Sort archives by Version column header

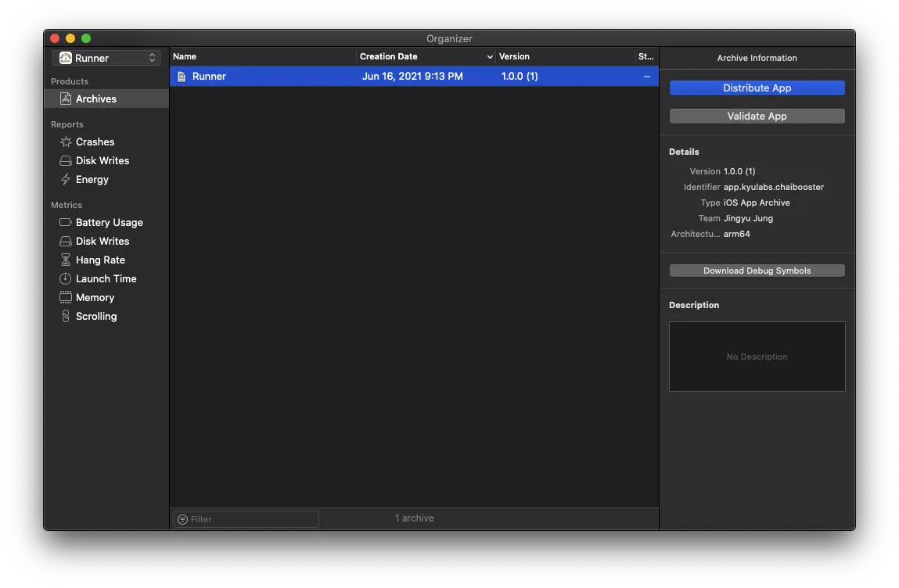click(x=565, y=56)
